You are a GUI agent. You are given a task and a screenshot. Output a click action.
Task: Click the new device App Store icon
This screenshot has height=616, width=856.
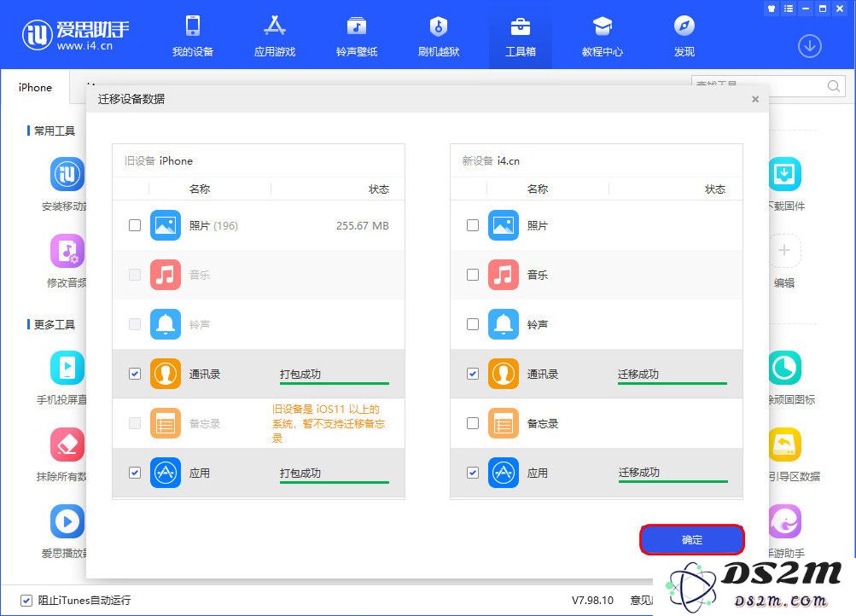[x=504, y=473]
